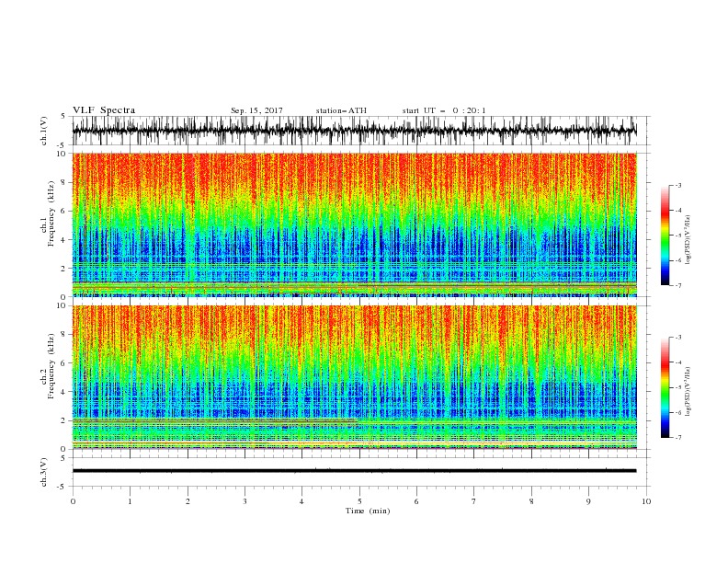Click the 'start UT = 0:20:1' text
Screen dimensions: 728x563
(444, 110)
